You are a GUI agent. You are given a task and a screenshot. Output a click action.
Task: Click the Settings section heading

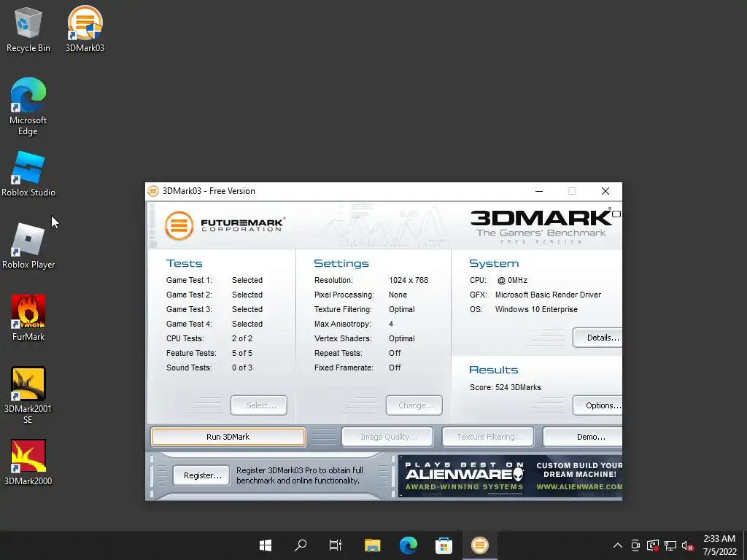pyautogui.click(x=341, y=263)
